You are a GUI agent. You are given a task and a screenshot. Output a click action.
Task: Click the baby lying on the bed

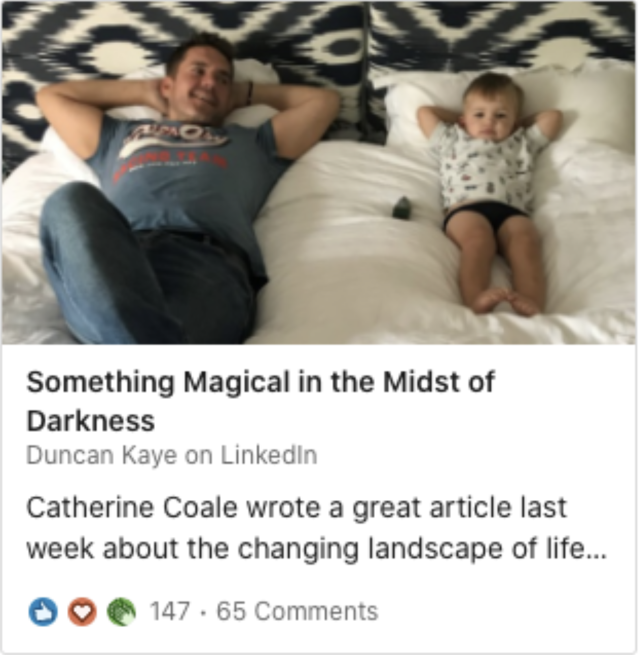[x=490, y=194]
